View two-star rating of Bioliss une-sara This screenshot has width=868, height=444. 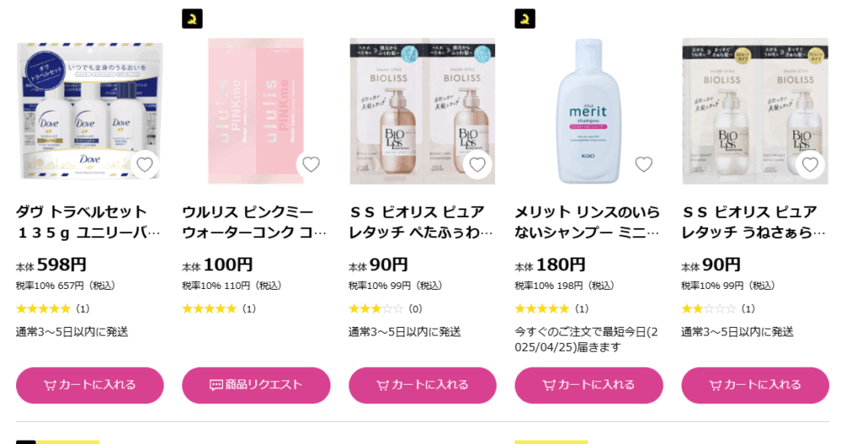tap(718, 308)
